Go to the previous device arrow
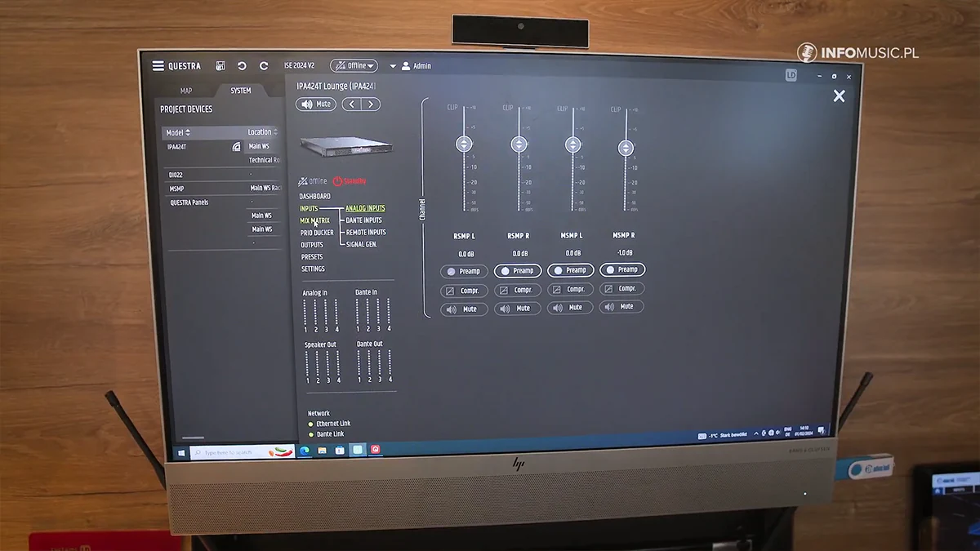Image resolution: width=980 pixels, height=551 pixels. click(x=351, y=104)
